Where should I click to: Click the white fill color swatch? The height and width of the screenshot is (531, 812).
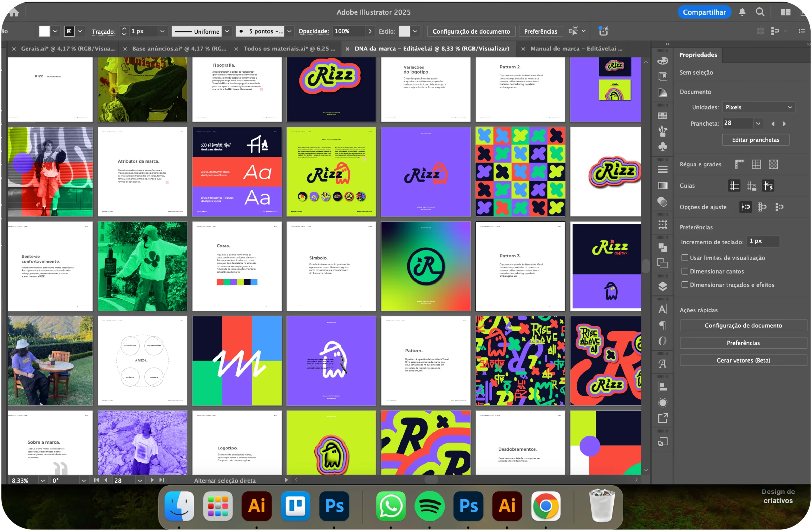(x=44, y=31)
